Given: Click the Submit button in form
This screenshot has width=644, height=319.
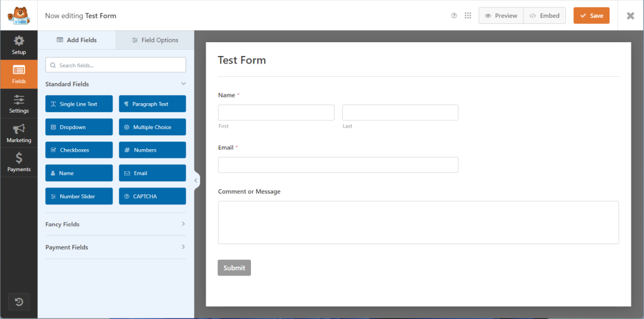Looking at the screenshot, I should coord(234,267).
